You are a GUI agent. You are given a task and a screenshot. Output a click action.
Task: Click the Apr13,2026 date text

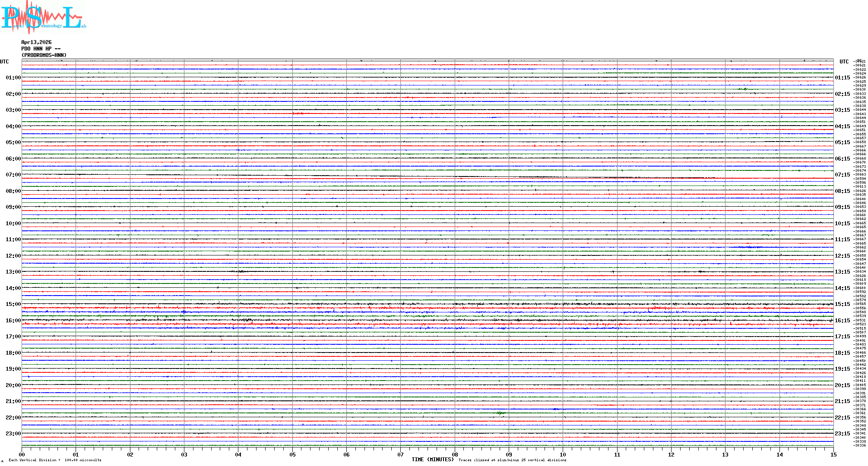(36, 42)
